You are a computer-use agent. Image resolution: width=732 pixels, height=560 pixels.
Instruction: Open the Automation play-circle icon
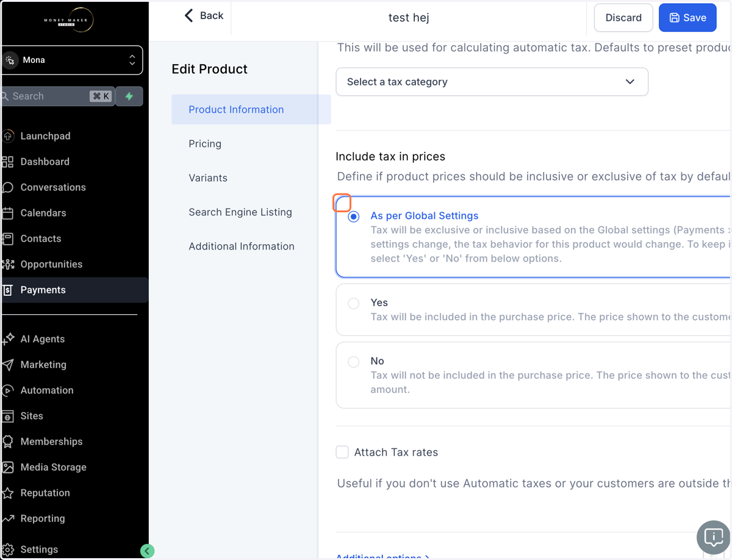tap(7, 390)
